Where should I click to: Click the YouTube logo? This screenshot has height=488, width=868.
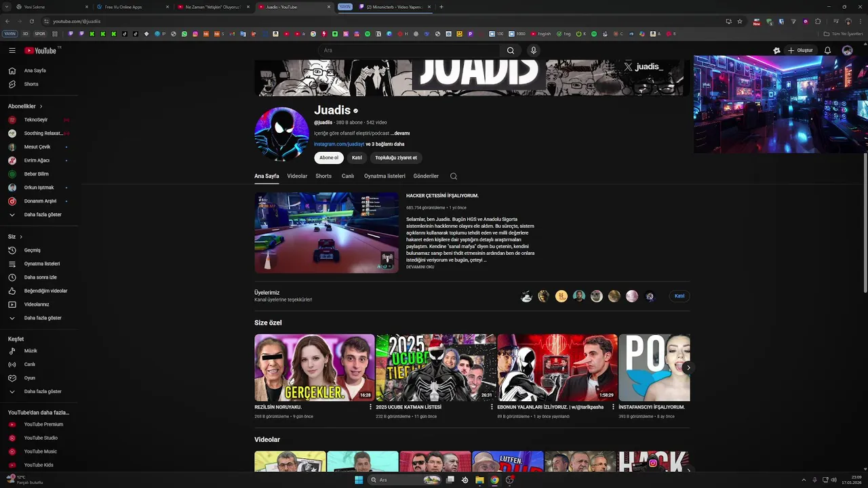pos(41,50)
